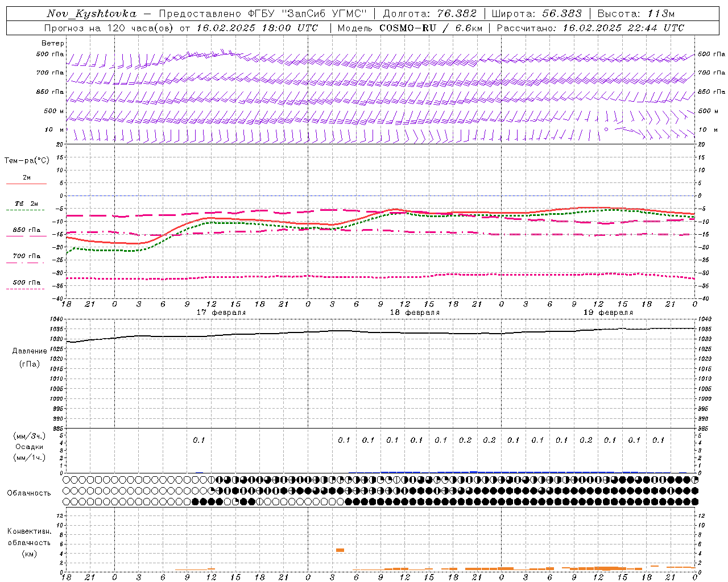Image resolution: width=728 pixels, height=582 pixels.
Task: Click the calculated time 22:44 UTC
Action: [656, 28]
